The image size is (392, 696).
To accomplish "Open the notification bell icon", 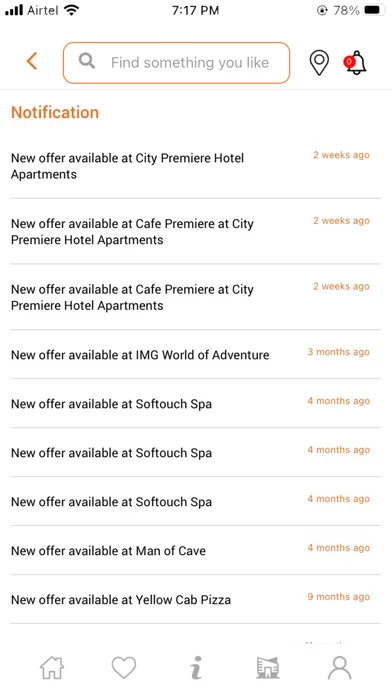I will click(x=355, y=63).
